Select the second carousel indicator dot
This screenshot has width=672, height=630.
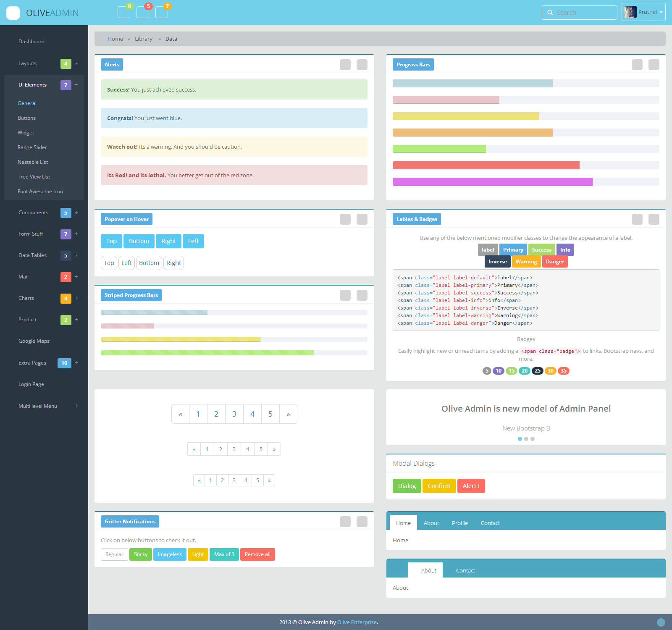point(526,439)
